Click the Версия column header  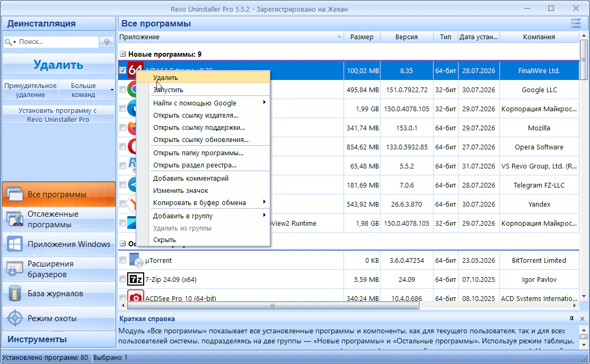407,37
